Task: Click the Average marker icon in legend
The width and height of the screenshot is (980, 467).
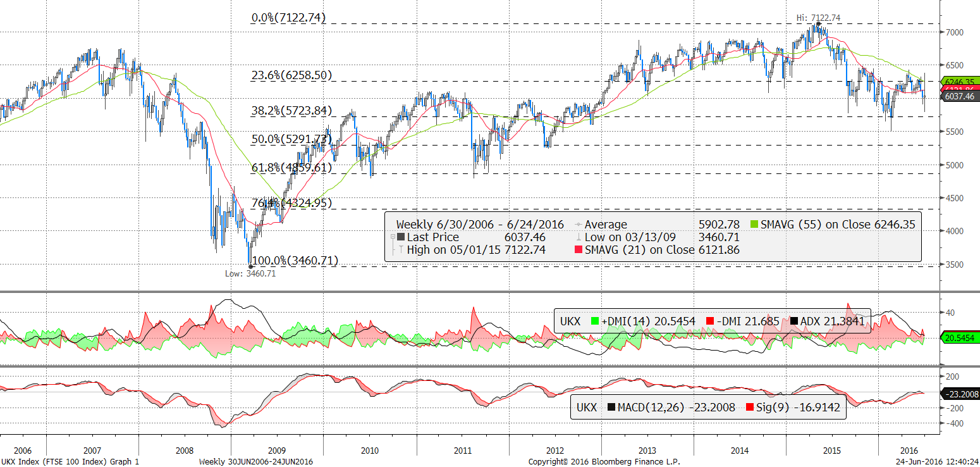Action: point(579,225)
